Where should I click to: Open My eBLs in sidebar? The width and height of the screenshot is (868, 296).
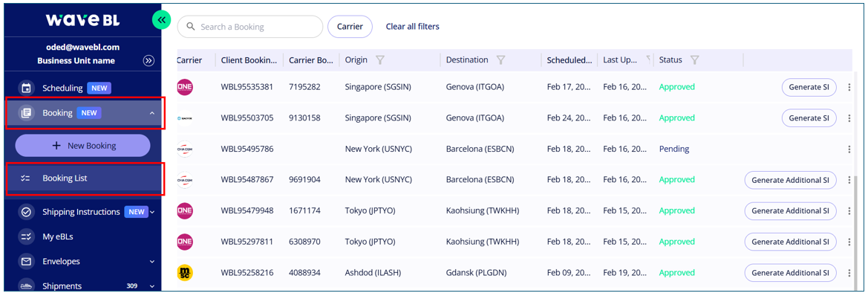coord(58,237)
